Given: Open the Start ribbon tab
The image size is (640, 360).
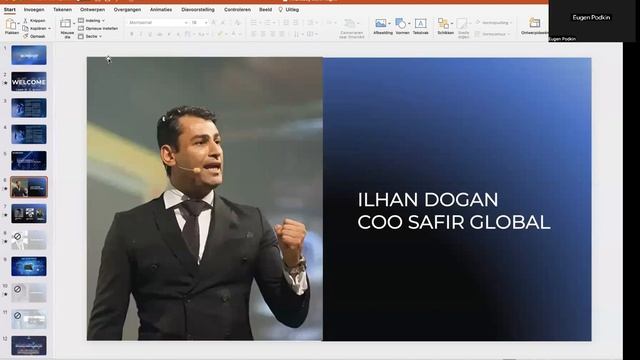Looking at the screenshot, I should [x=10, y=9].
